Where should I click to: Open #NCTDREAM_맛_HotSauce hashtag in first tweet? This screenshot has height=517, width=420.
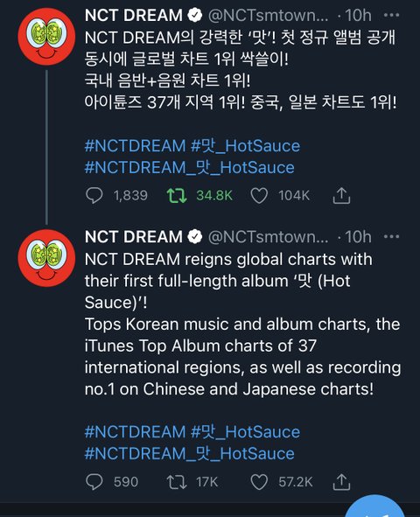190,167
